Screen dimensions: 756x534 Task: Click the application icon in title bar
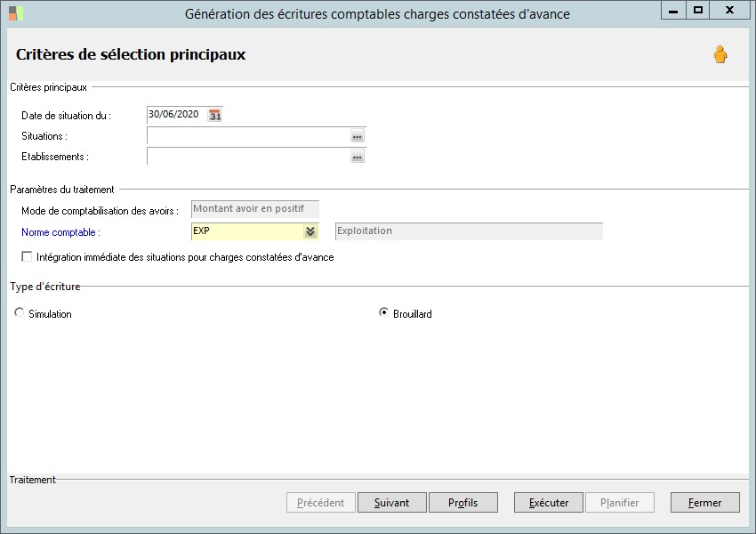click(15, 13)
